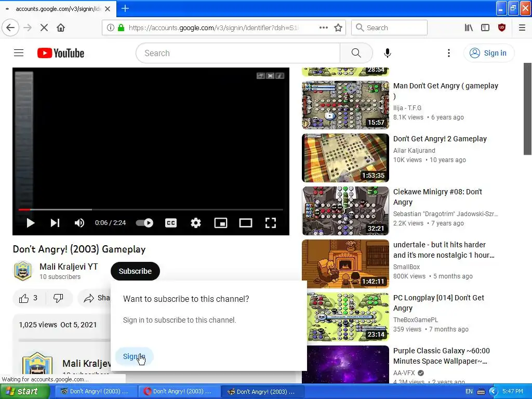Screen dimensions: 532x399
Task: Open Purple Classic Galaxy wallpaper video
Action: (442, 355)
